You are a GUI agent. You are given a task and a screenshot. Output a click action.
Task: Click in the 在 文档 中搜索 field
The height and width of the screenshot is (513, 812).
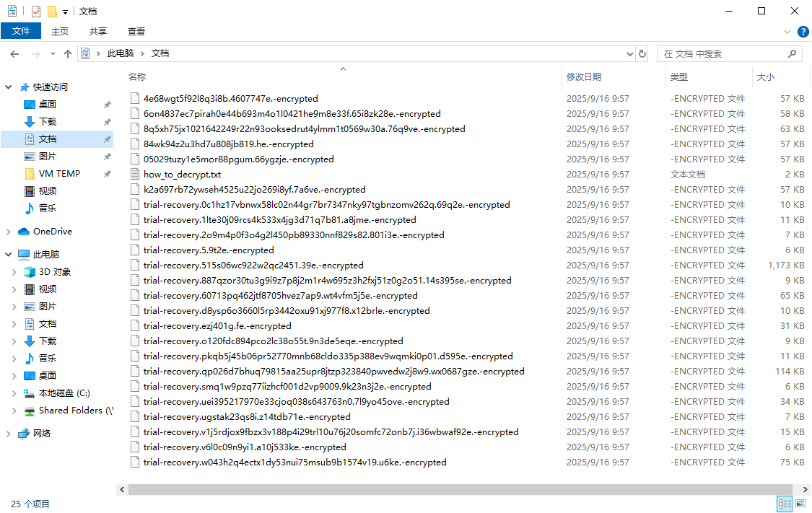tap(722, 54)
